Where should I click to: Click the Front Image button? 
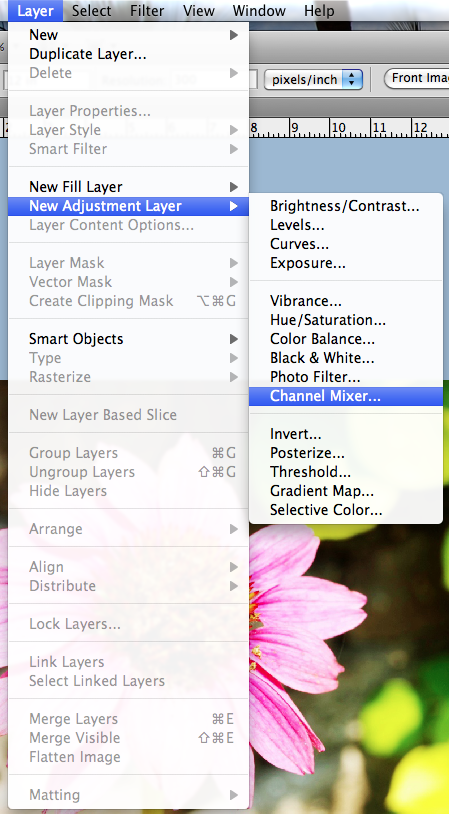click(417, 78)
